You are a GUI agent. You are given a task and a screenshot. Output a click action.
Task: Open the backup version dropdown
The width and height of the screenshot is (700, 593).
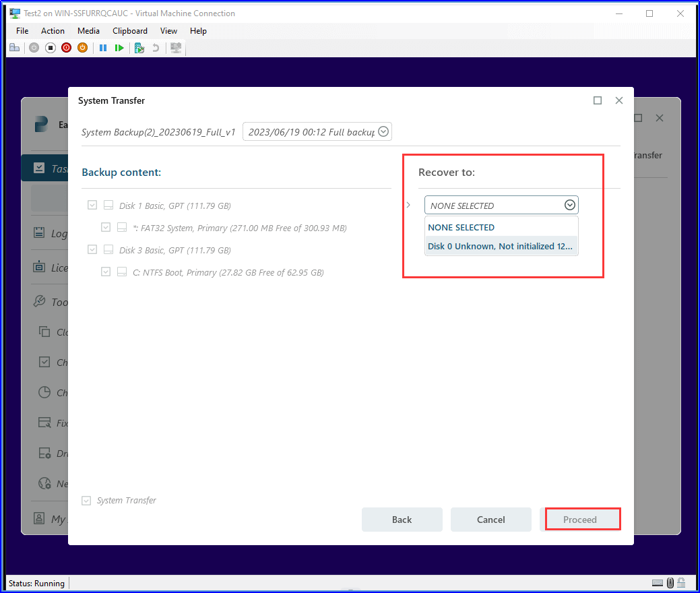pos(383,131)
